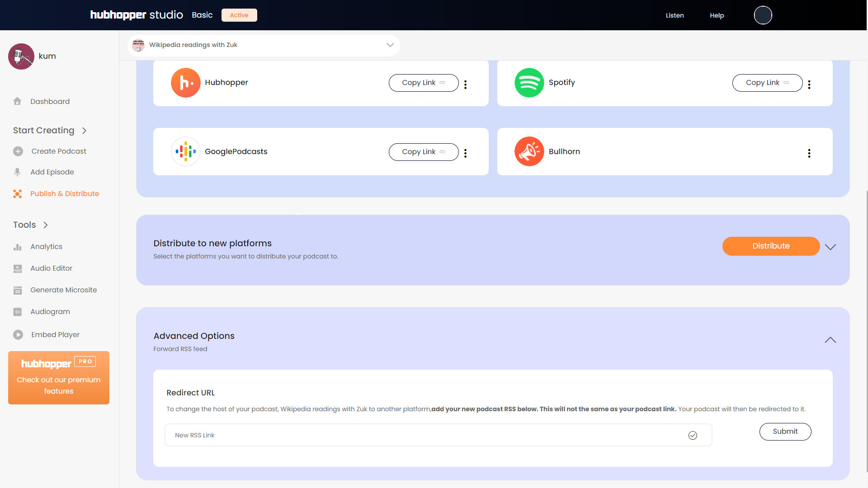The width and height of the screenshot is (868, 488).
Task: Open the Bullhorn three-dot options menu
Action: 809,153
